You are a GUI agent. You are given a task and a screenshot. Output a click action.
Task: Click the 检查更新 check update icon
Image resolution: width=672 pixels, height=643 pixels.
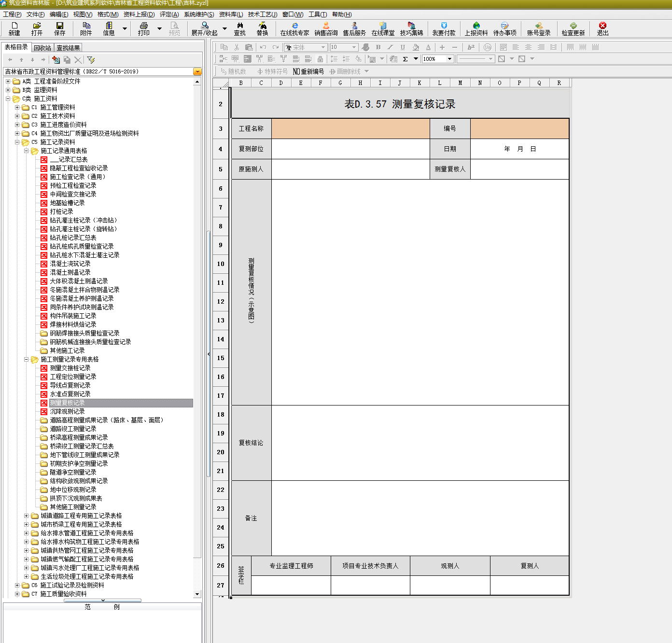[574, 28]
